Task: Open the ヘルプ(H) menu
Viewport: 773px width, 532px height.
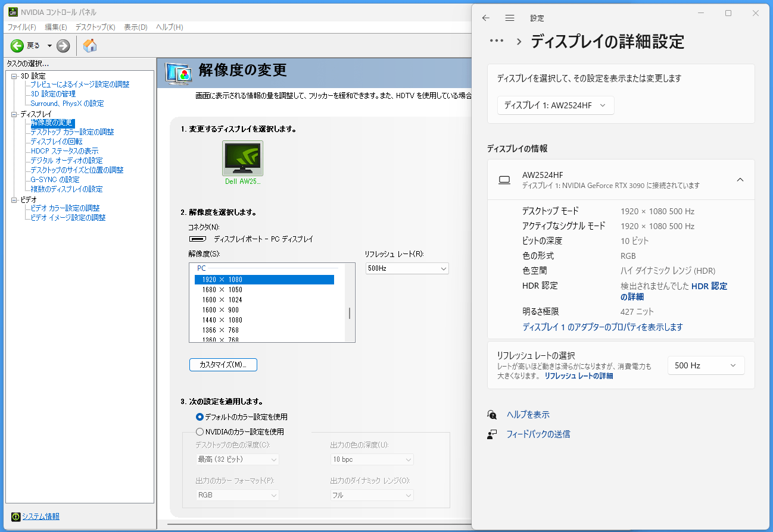Action: (170, 27)
